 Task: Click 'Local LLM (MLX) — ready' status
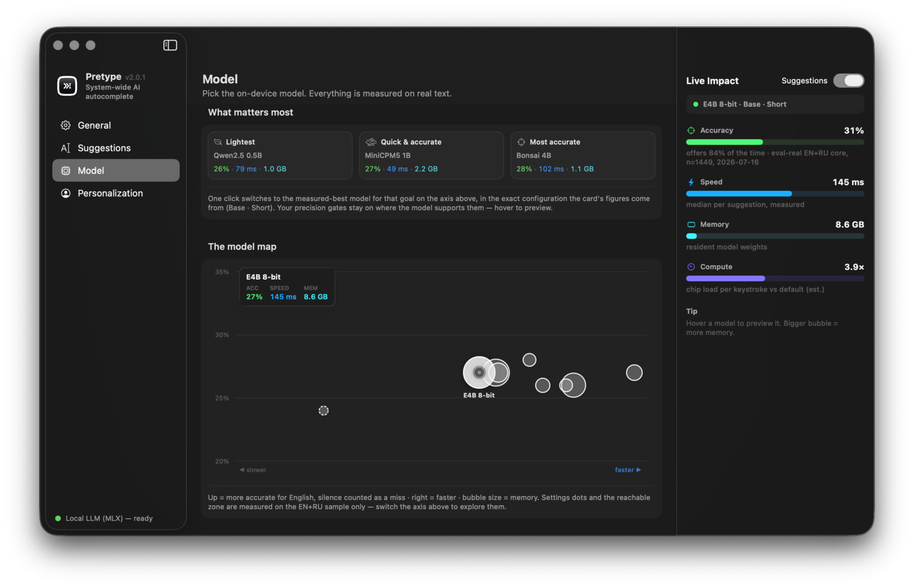click(x=109, y=518)
